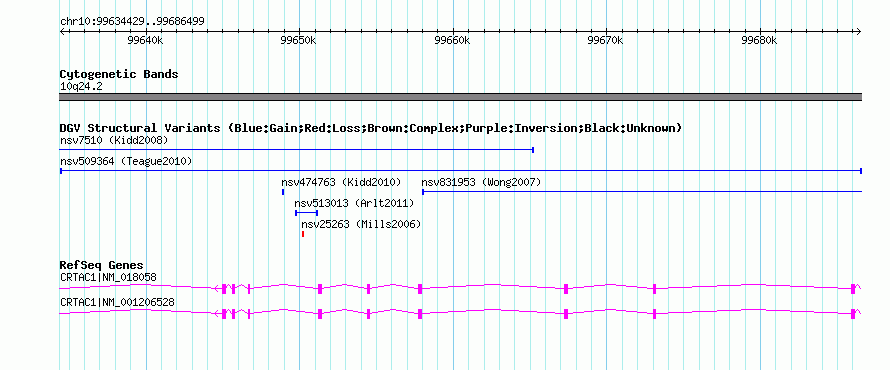Viewport: 890px width, 370px height.
Task: Open the nsv509364 (Teague2010) variant label
Action: (x=126, y=162)
